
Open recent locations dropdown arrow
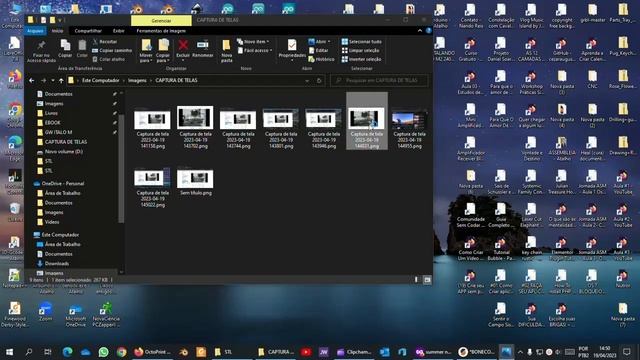tap(53, 81)
